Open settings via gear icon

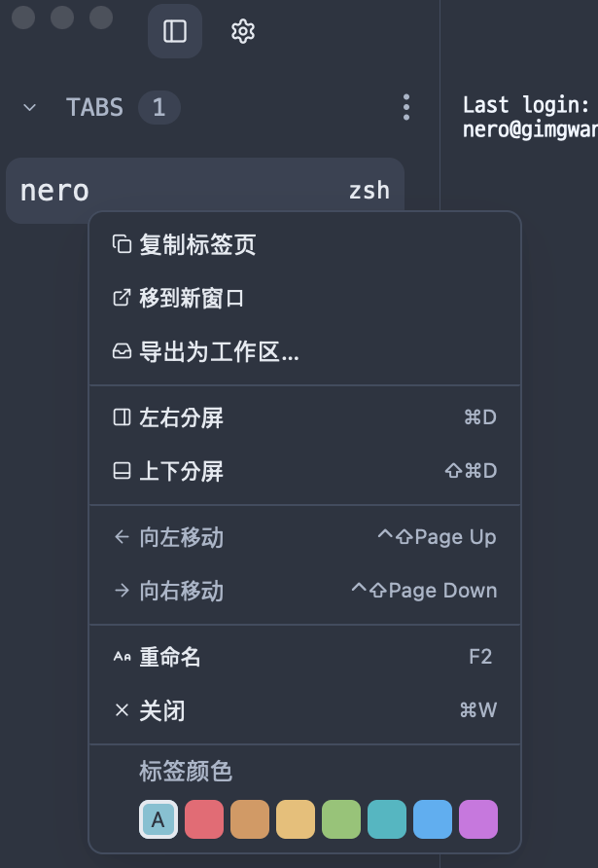(243, 31)
